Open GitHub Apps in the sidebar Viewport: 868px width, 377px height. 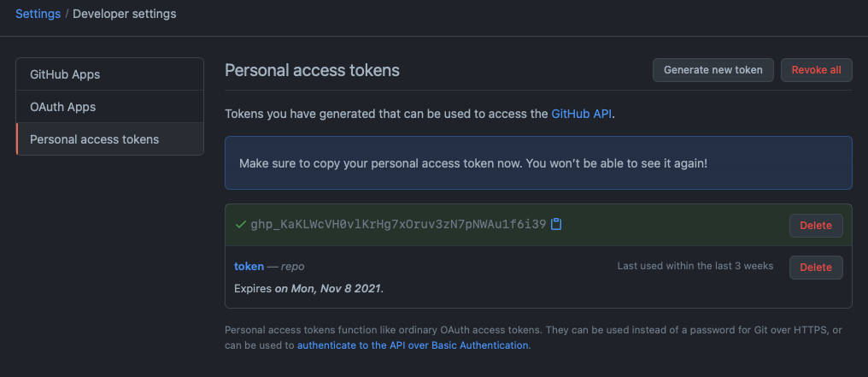109,74
